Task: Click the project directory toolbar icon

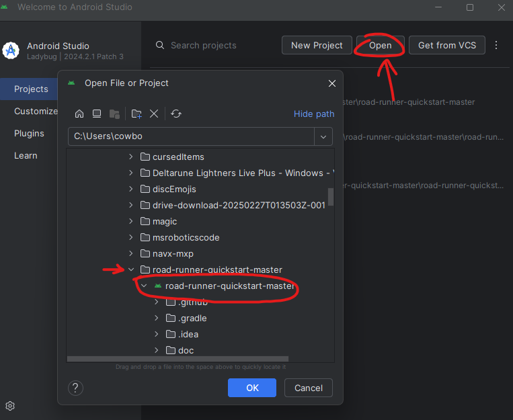Action: (x=114, y=114)
